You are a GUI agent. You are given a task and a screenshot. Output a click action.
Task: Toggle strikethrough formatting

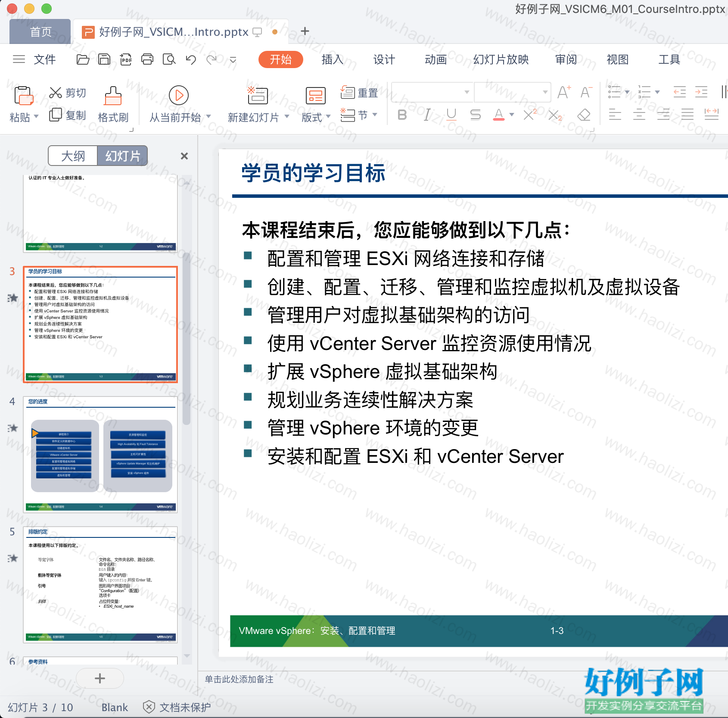pos(475,115)
